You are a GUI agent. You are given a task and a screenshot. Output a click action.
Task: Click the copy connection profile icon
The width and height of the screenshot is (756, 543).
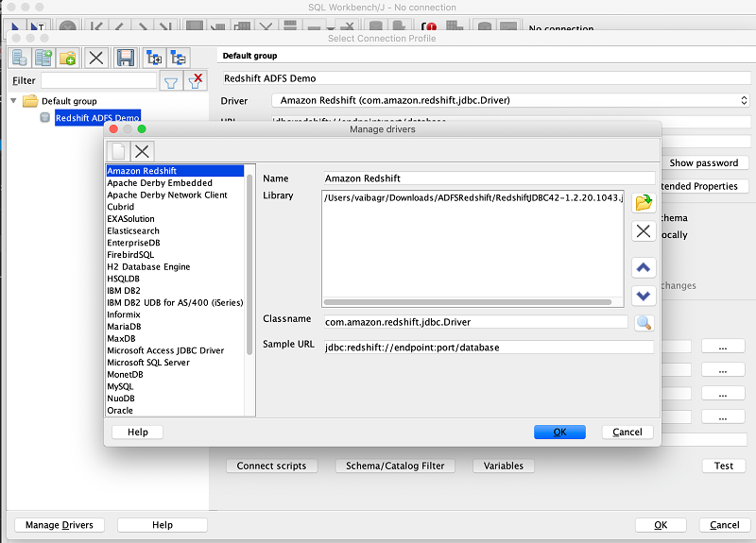[x=43, y=59]
